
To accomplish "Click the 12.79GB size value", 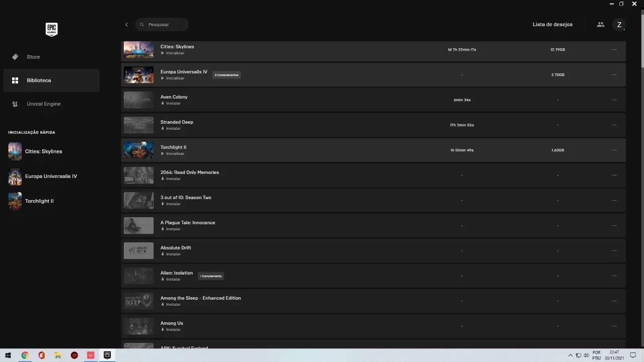I will (x=557, y=50).
